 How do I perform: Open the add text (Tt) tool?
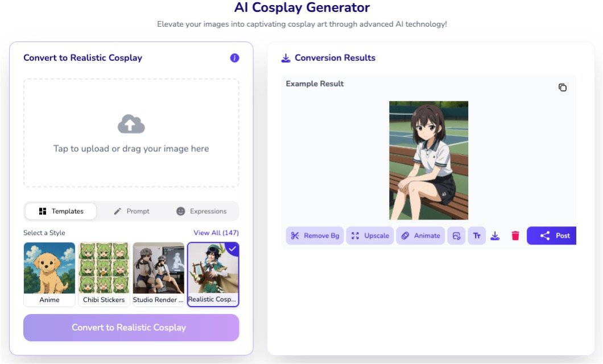[477, 235]
